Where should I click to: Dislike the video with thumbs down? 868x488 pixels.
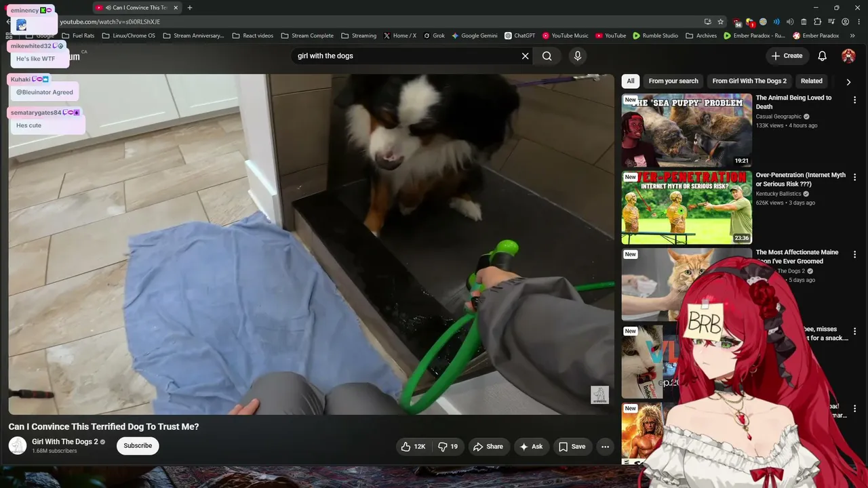(448, 447)
